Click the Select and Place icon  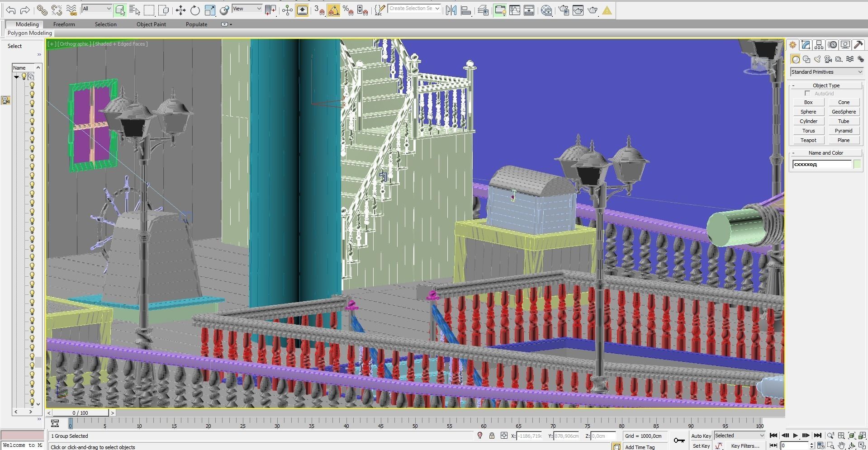[x=224, y=10]
